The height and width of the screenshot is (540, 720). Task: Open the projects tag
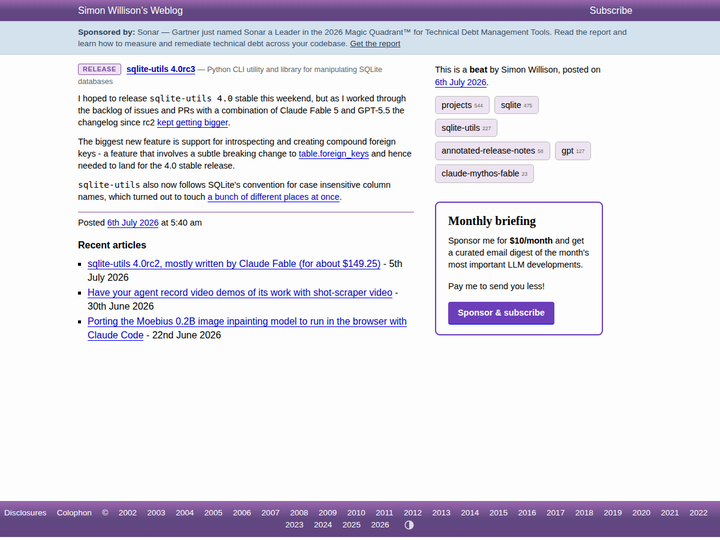coord(462,105)
